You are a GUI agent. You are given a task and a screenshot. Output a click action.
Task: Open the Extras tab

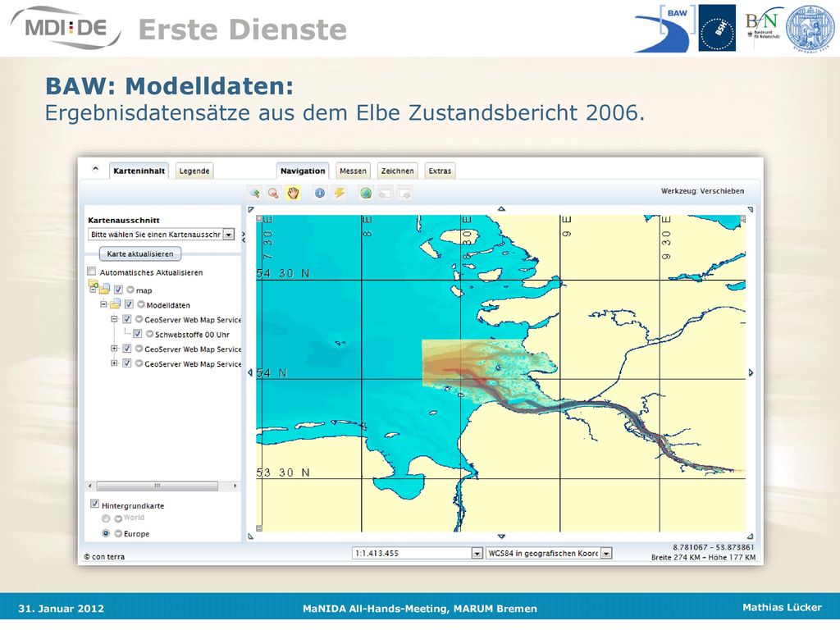[x=440, y=171]
